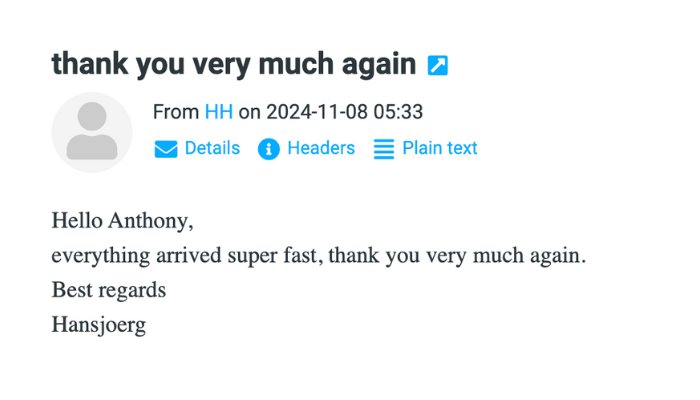Click the words 'thank you very much again.' in body

(457, 256)
